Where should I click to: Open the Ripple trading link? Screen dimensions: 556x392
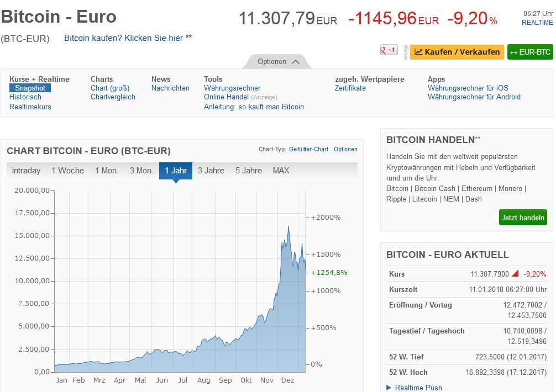point(396,199)
